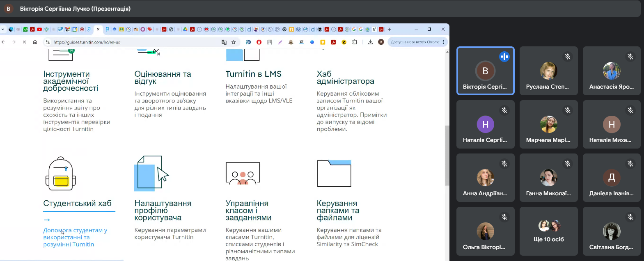Click the folder and file management icon
The image size is (644, 261).
[334, 173]
